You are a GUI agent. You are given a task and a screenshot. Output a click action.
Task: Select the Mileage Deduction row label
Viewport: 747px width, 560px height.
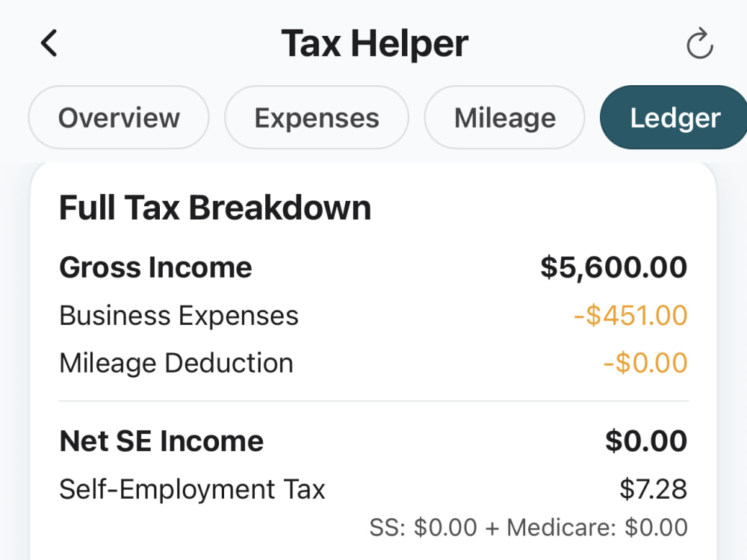pos(176,364)
